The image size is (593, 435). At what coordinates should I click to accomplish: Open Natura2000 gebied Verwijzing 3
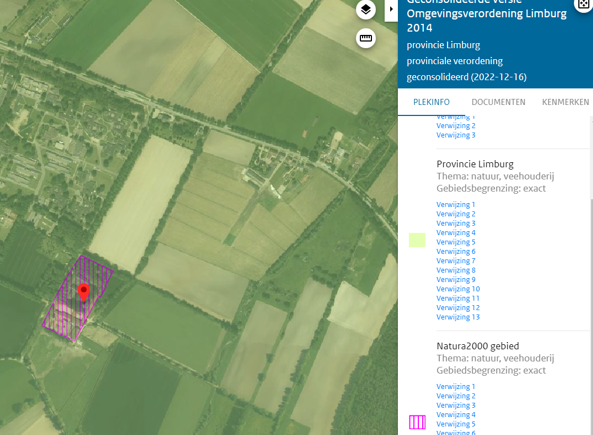pyautogui.click(x=456, y=405)
